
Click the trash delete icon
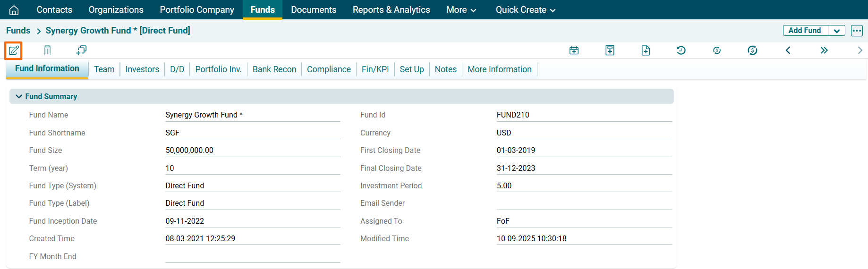tap(47, 50)
